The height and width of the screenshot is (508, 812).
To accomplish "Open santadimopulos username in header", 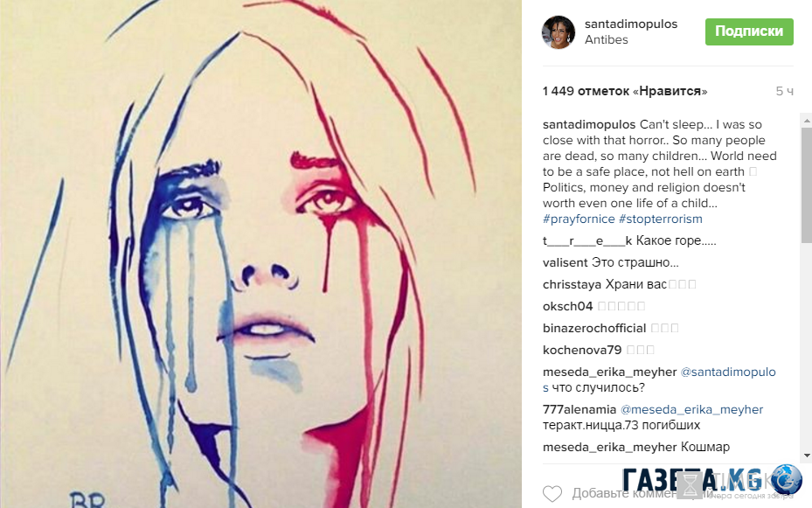I will pos(631,24).
